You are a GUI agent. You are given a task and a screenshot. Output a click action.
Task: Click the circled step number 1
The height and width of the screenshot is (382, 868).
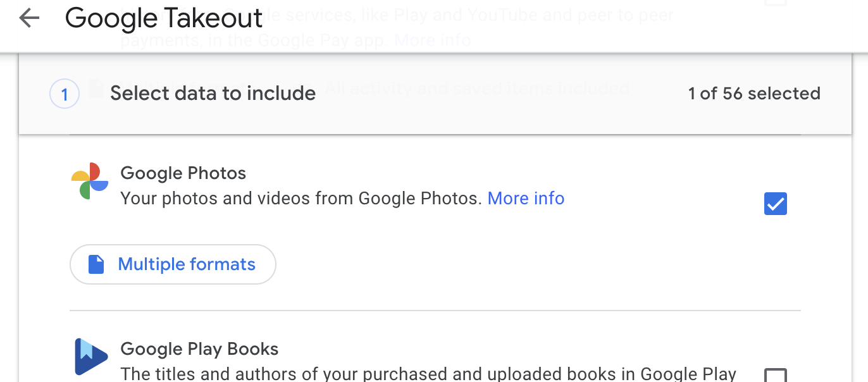point(64,93)
